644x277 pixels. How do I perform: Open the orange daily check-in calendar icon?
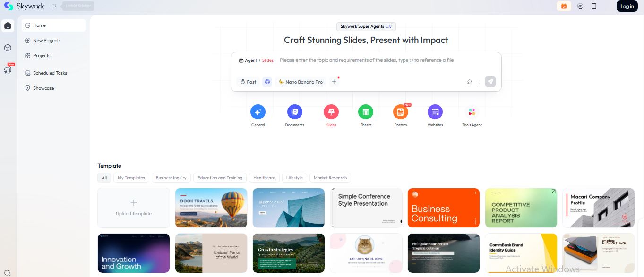[x=564, y=6]
